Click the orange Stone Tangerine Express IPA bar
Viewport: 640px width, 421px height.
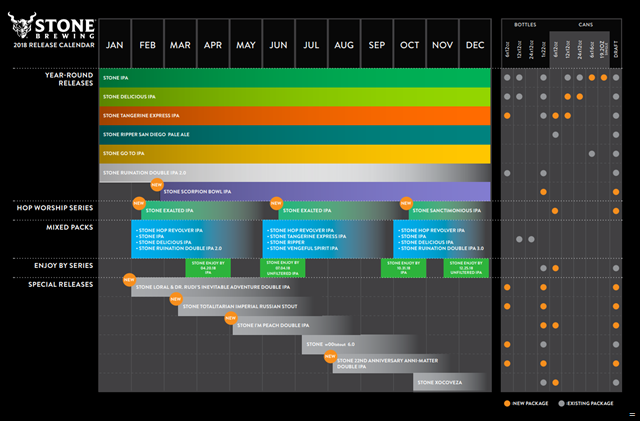pos(295,116)
